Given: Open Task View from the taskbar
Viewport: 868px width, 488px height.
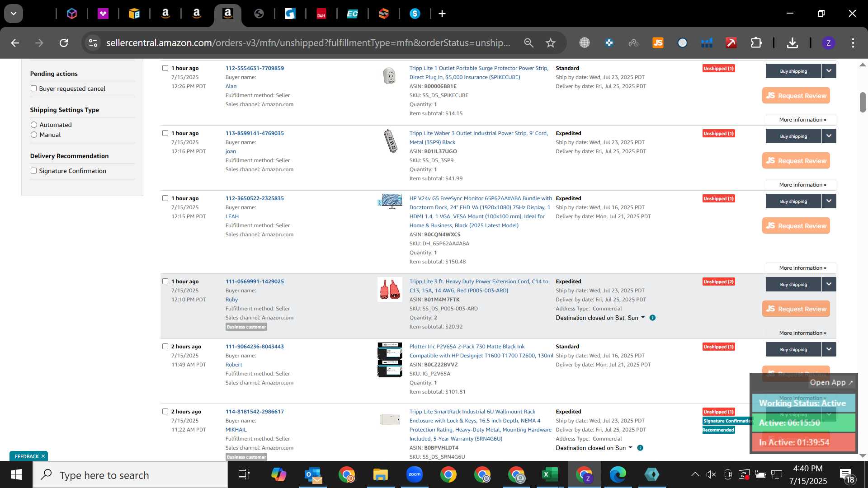Looking at the screenshot, I should 244,475.
